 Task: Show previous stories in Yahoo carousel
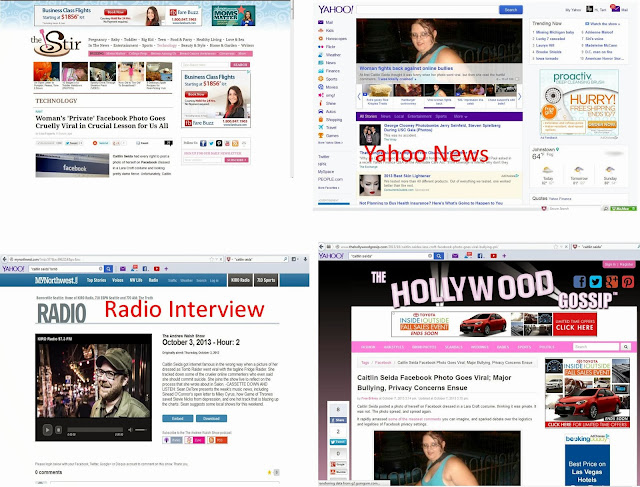(359, 96)
